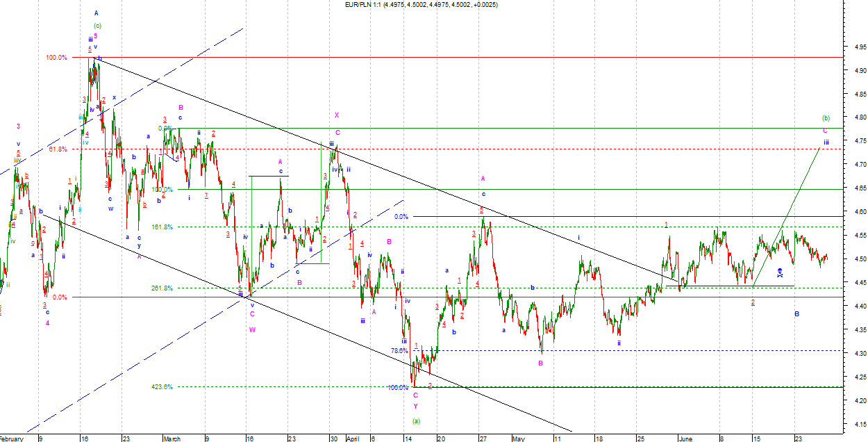
Task: Click the green 423.6% extension label
Action: [162, 387]
